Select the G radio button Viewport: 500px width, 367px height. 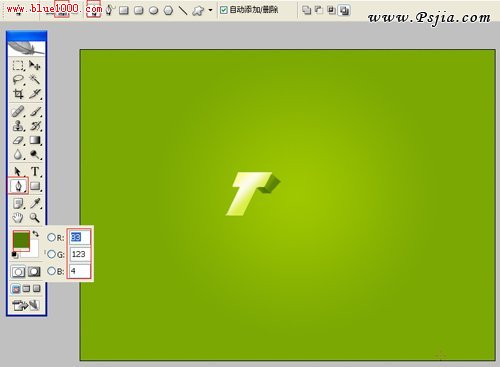pyautogui.click(x=51, y=254)
